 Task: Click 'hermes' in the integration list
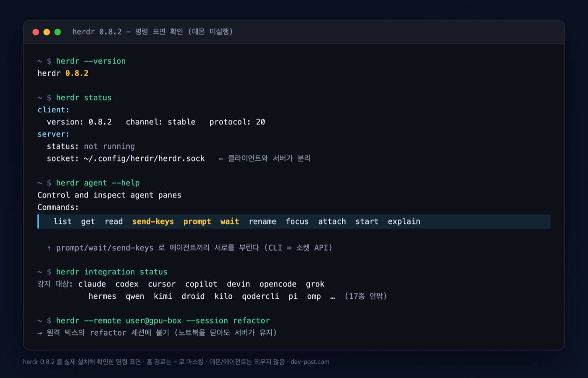click(102, 297)
